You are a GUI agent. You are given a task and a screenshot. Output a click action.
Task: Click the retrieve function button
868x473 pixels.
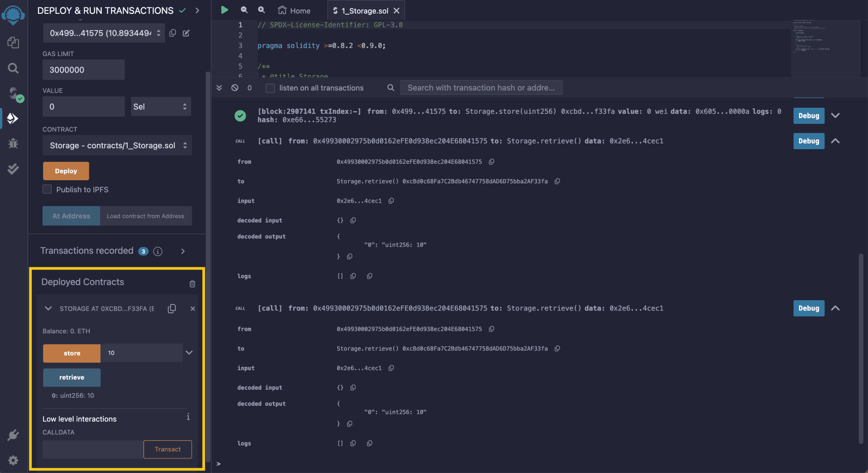(71, 377)
